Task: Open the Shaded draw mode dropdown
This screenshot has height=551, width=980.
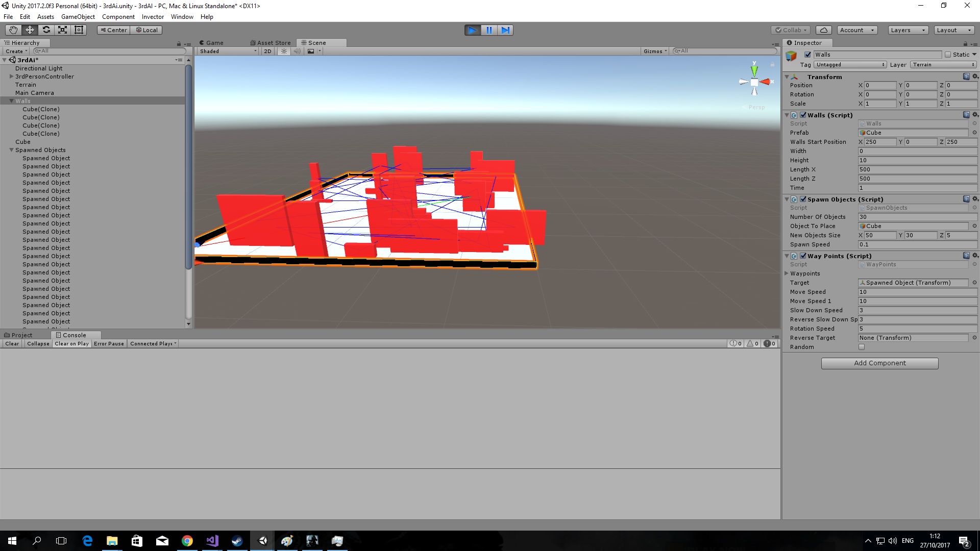Action: [228, 51]
